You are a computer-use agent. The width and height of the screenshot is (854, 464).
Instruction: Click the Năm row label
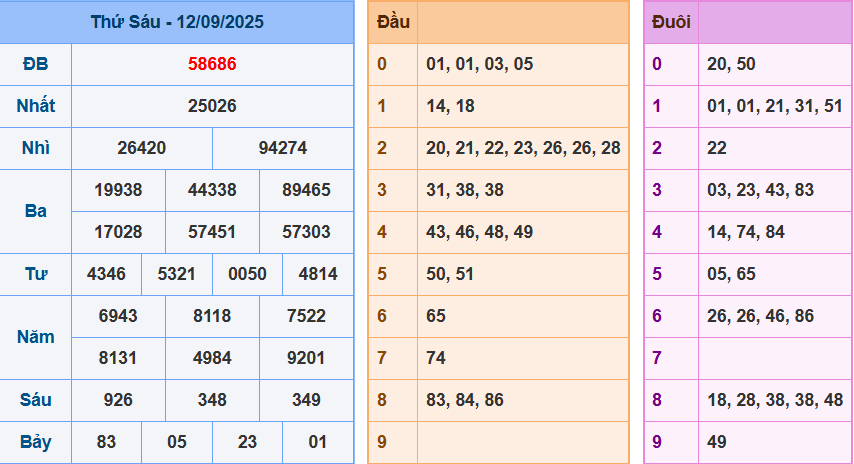(x=35, y=337)
